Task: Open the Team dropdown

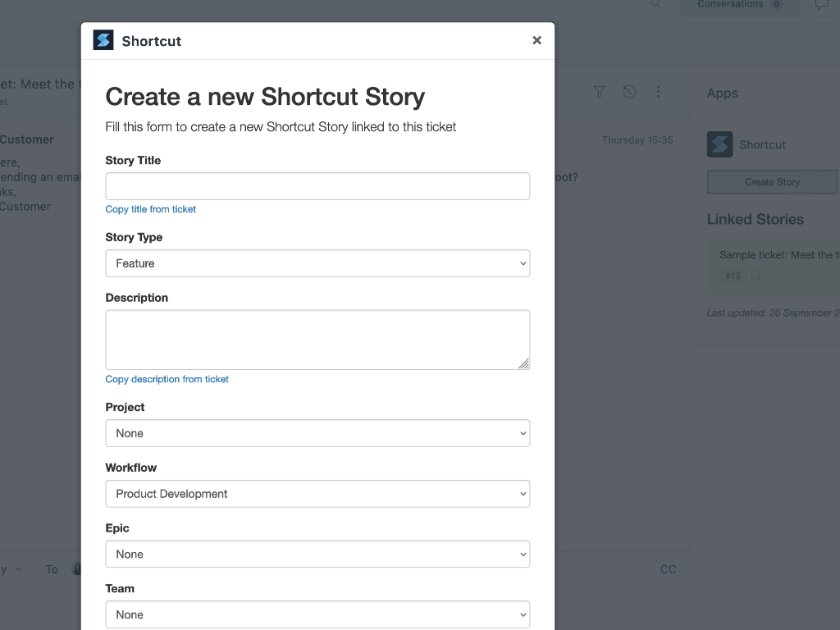Action: pos(317,614)
